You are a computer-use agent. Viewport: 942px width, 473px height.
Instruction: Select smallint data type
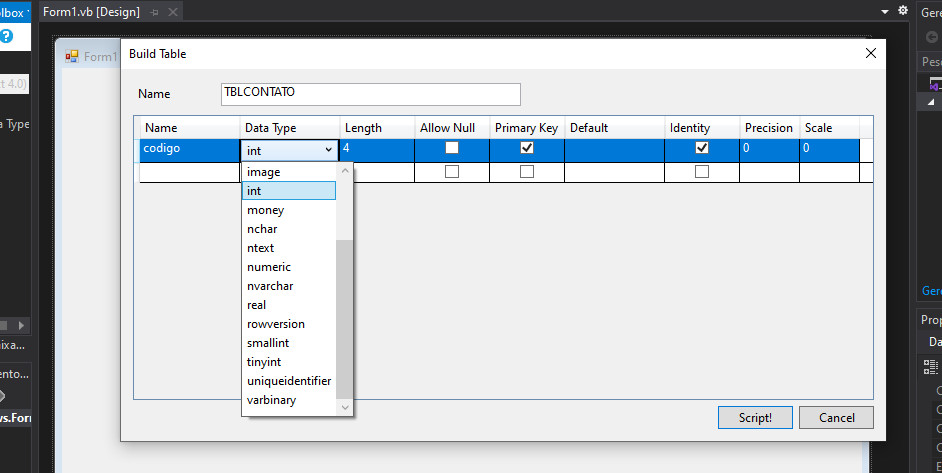pyautogui.click(x=288, y=343)
